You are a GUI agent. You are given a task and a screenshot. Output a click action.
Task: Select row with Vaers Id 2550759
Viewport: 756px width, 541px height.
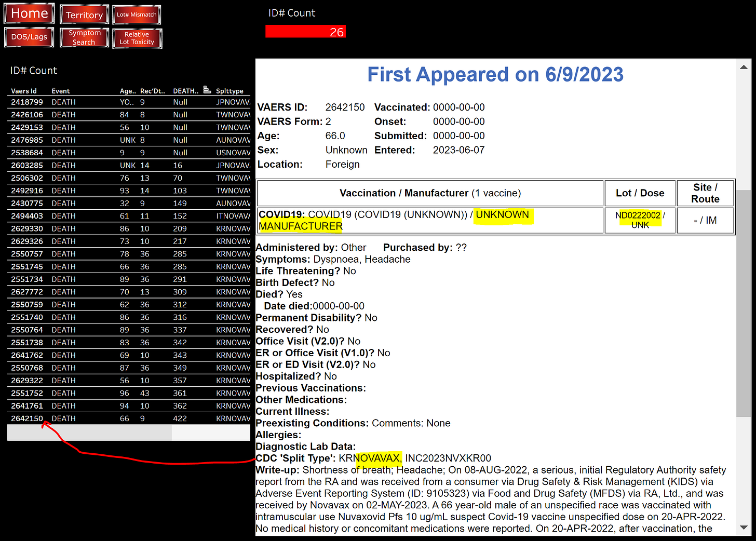tap(129, 304)
